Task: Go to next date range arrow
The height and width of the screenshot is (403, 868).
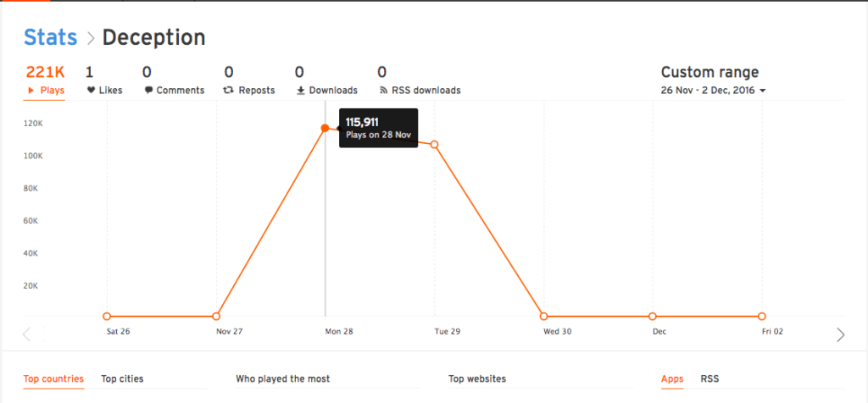Action: point(840,334)
